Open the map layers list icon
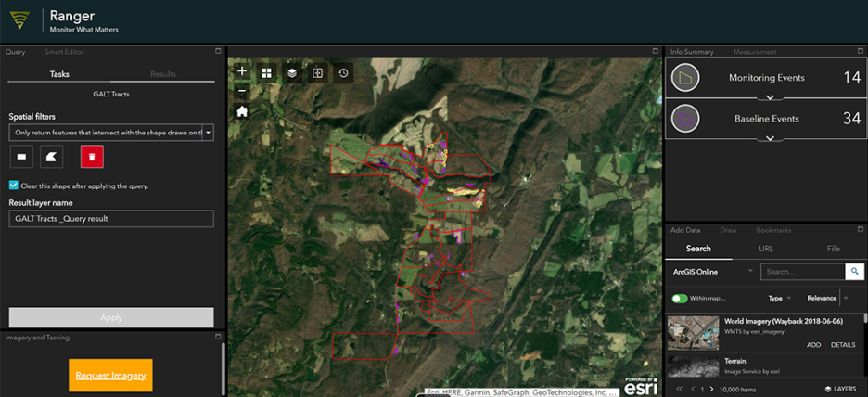The width and height of the screenshot is (868, 397). point(292,72)
